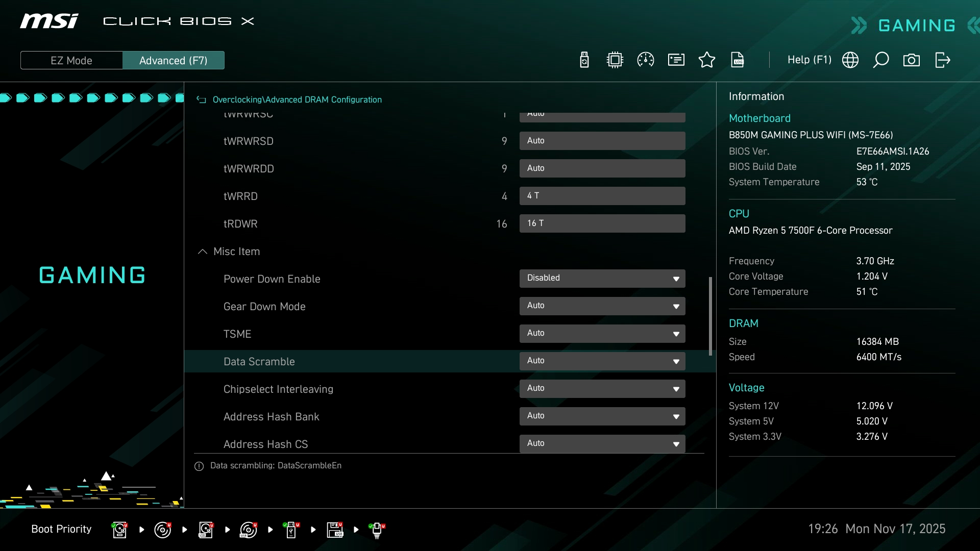This screenshot has width=980, height=551.
Task: Select the USB hard disk boot icon
Action: 206,530
